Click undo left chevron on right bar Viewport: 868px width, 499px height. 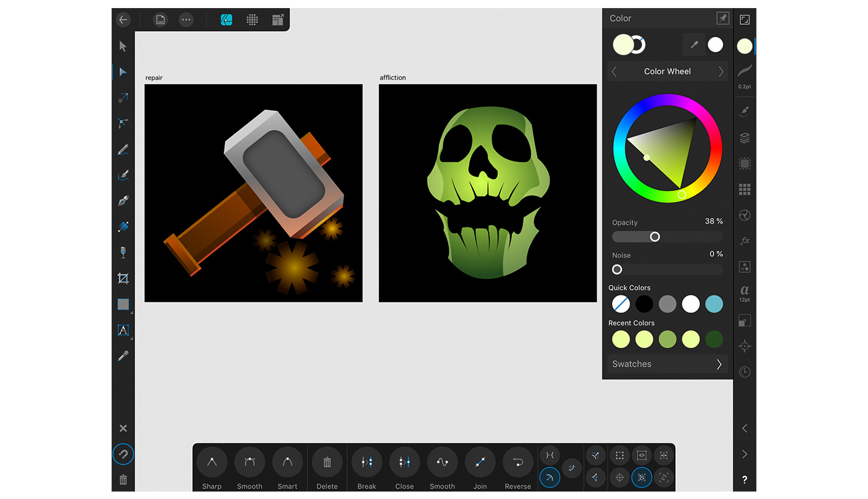coord(745,428)
